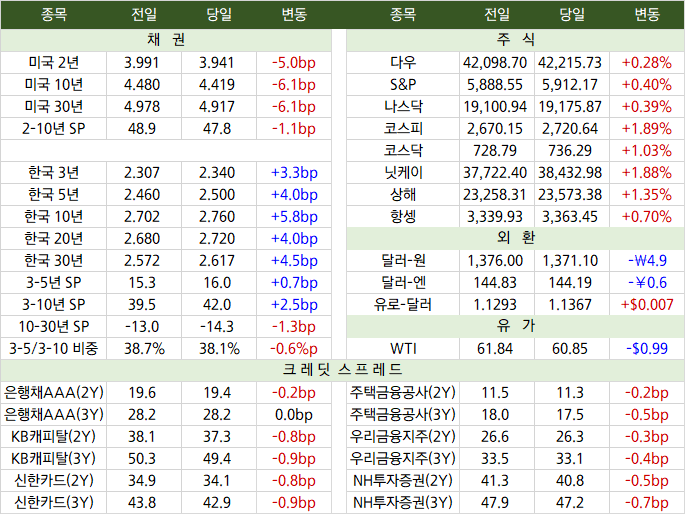Select the 한국 20년 row label
The height and width of the screenshot is (514, 685).
pos(54,239)
